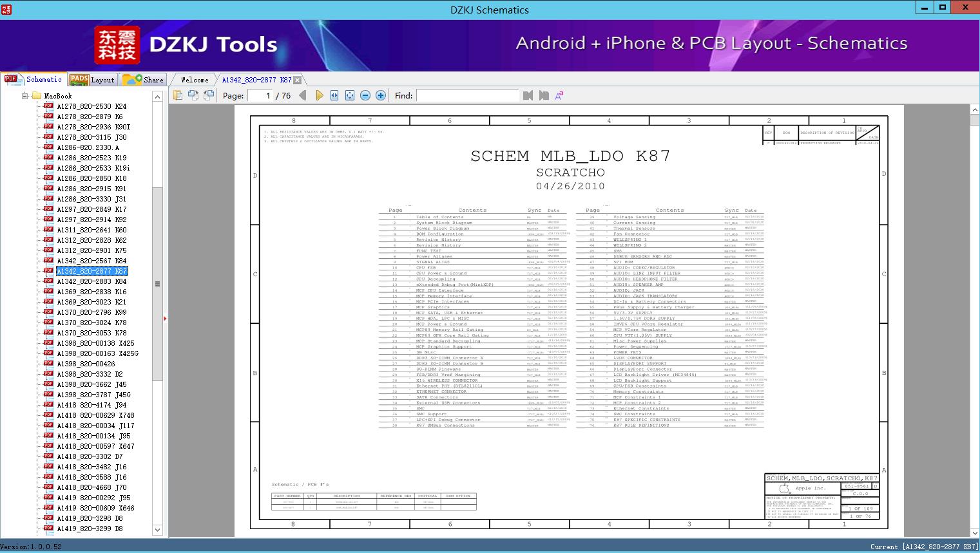The height and width of the screenshot is (553, 980).
Task: Open A1286_820-3330 J31 schematic
Action: click(x=91, y=199)
